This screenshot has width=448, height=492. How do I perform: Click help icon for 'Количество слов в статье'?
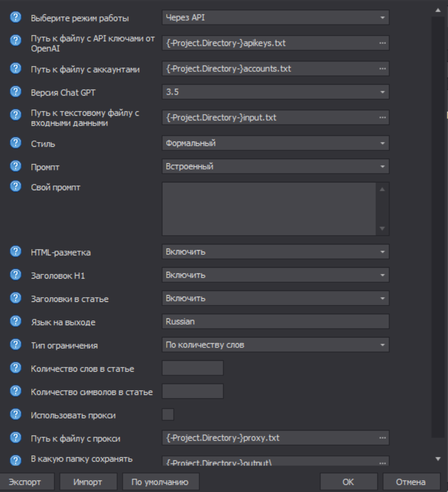[16, 368]
